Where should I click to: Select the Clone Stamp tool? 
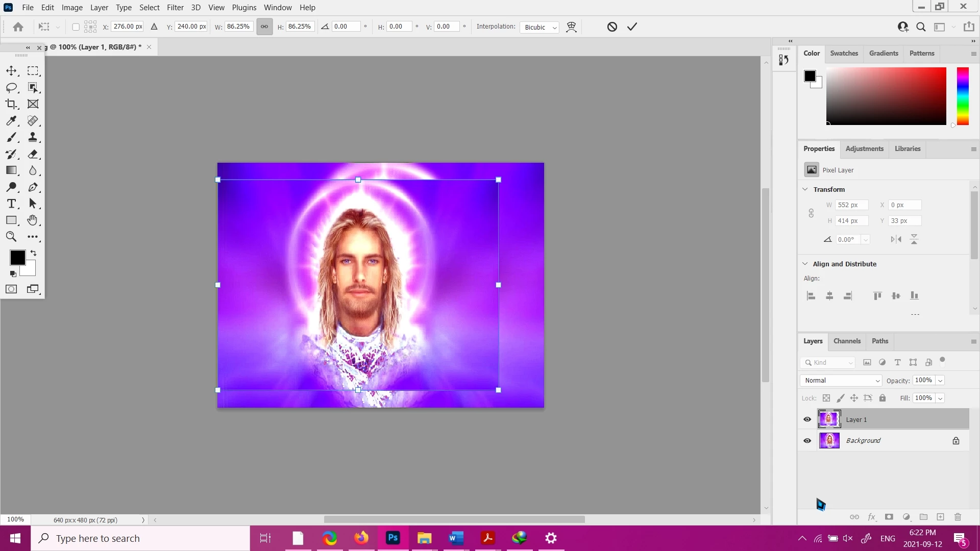[33, 137]
